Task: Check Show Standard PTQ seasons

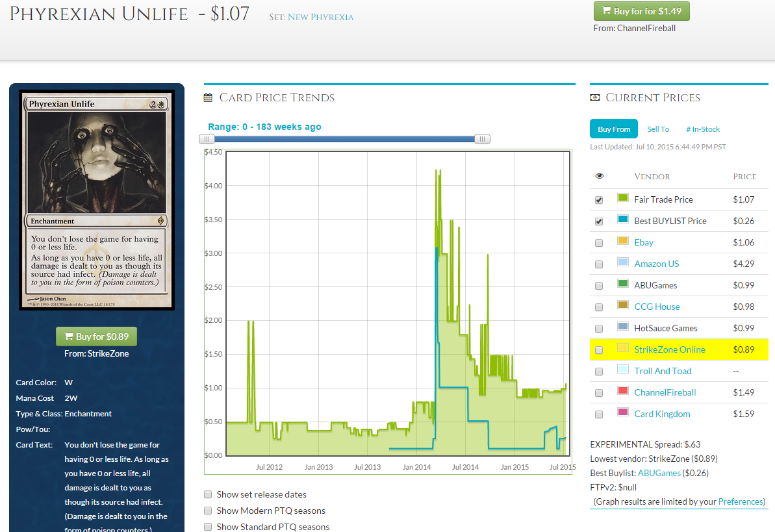Action: 208,527
